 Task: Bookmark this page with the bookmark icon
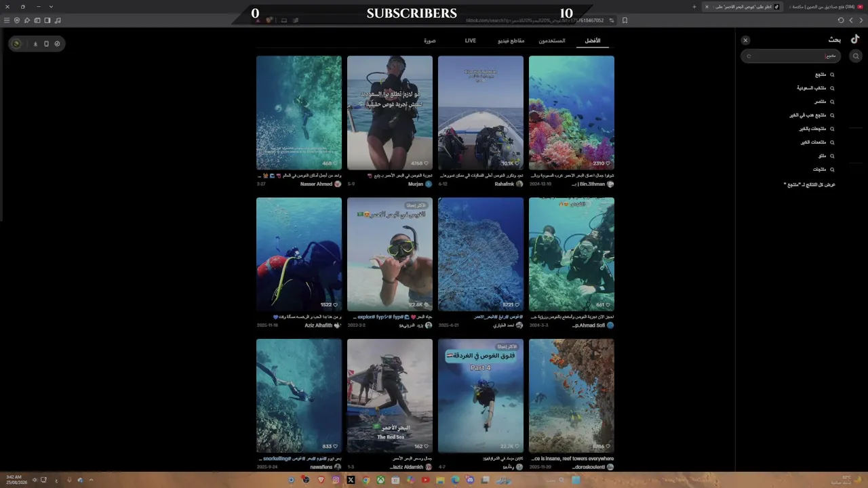point(625,20)
